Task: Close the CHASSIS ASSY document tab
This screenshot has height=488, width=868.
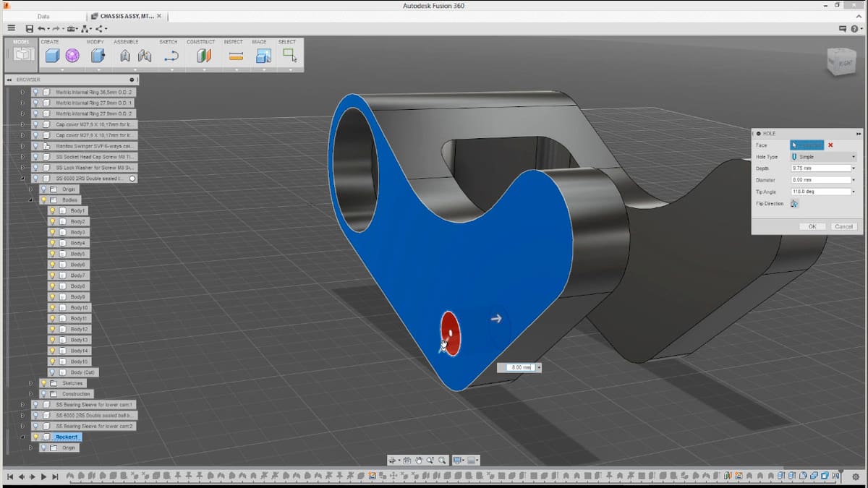Action: pos(159,16)
